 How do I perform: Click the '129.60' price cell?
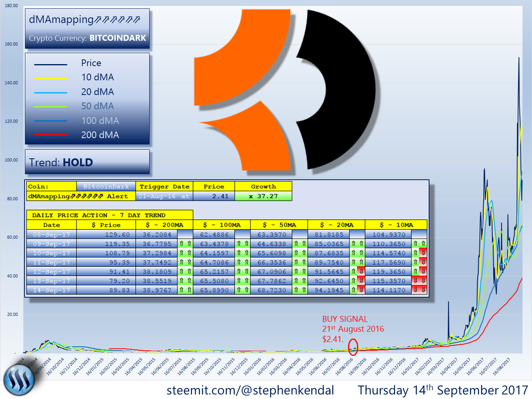coord(106,234)
